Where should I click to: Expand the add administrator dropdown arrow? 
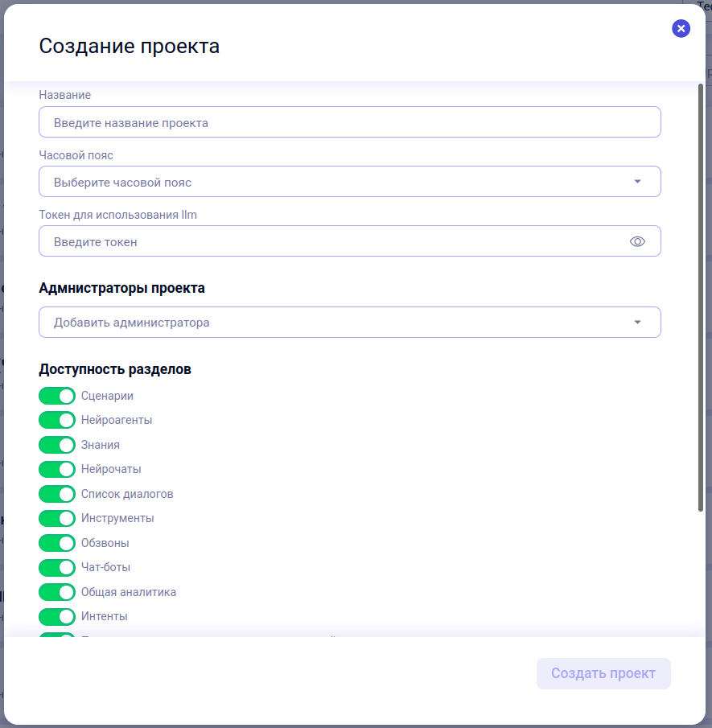coord(637,323)
